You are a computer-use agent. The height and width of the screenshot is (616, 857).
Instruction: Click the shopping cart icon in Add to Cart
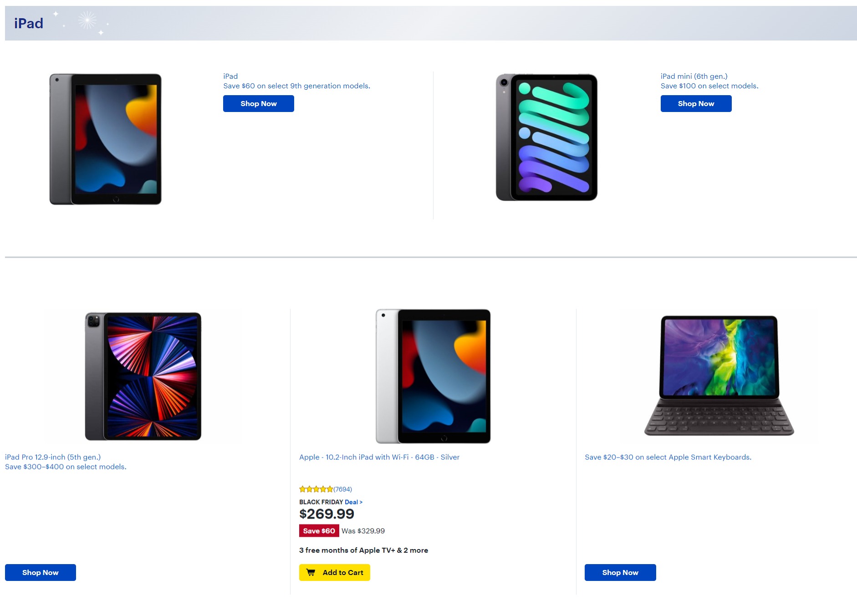311,572
